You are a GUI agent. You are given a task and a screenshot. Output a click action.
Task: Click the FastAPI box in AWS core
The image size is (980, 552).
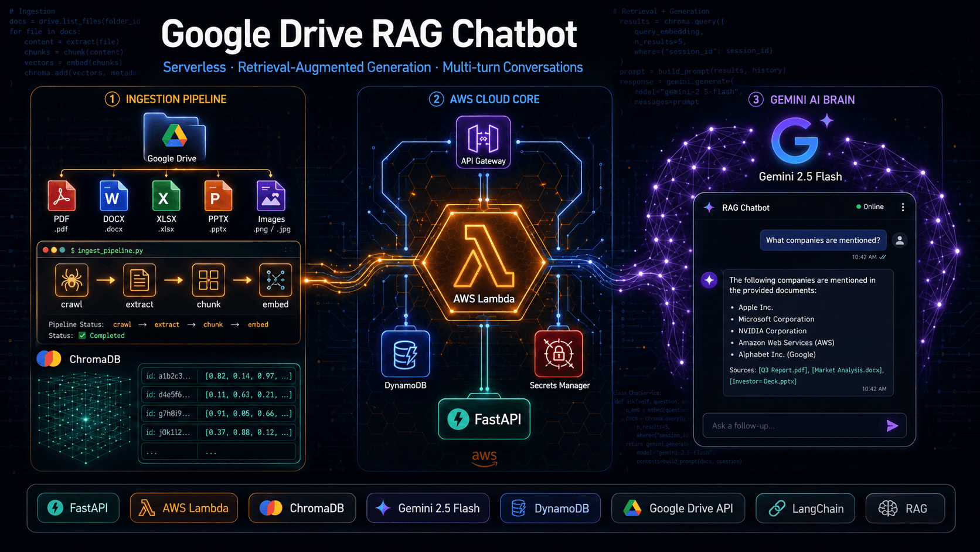pos(484,419)
